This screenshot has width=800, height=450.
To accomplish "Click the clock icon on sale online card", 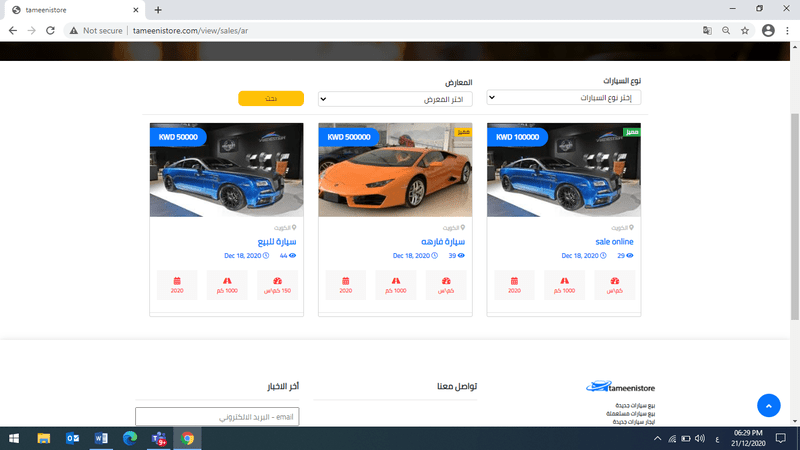I will [x=603, y=256].
